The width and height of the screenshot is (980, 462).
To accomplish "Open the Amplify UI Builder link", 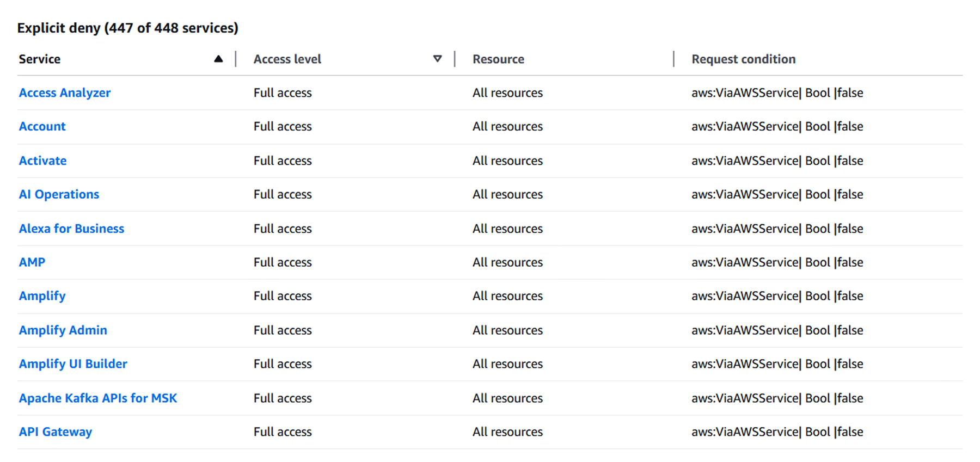I will [x=73, y=364].
